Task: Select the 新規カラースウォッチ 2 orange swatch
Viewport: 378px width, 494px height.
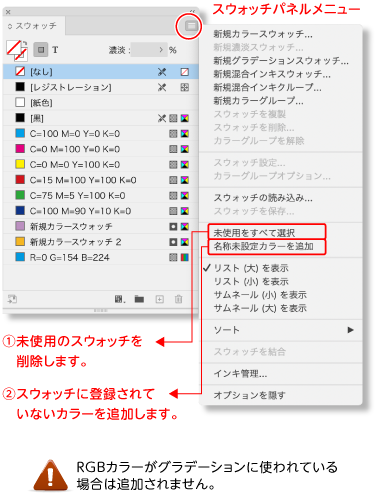Action: pos(101,242)
